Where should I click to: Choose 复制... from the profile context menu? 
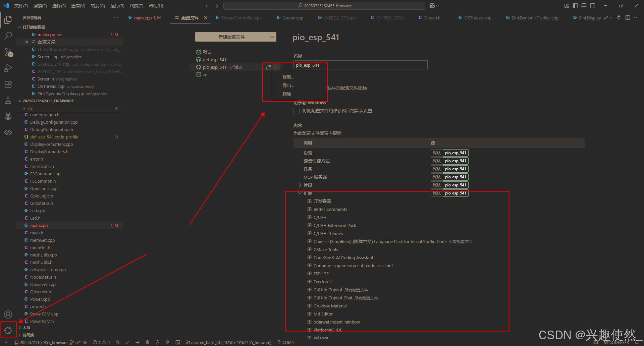click(x=288, y=77)
